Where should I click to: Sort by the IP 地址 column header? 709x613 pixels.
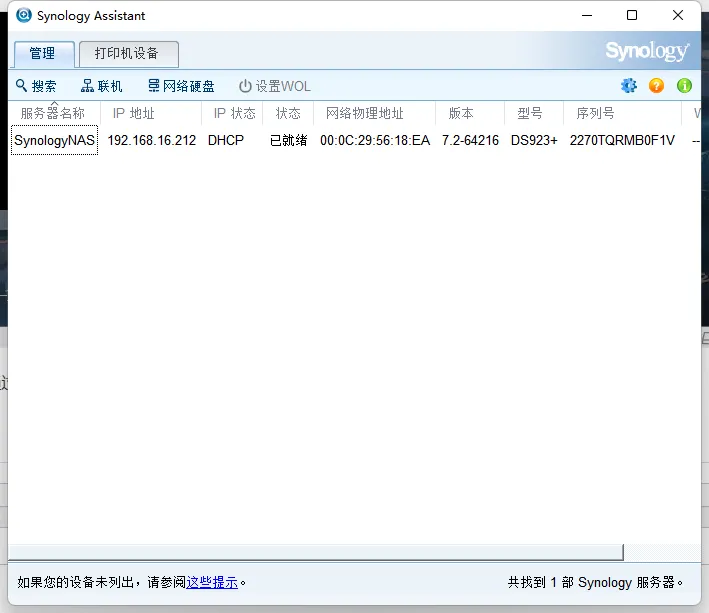[x=151, y=113]
